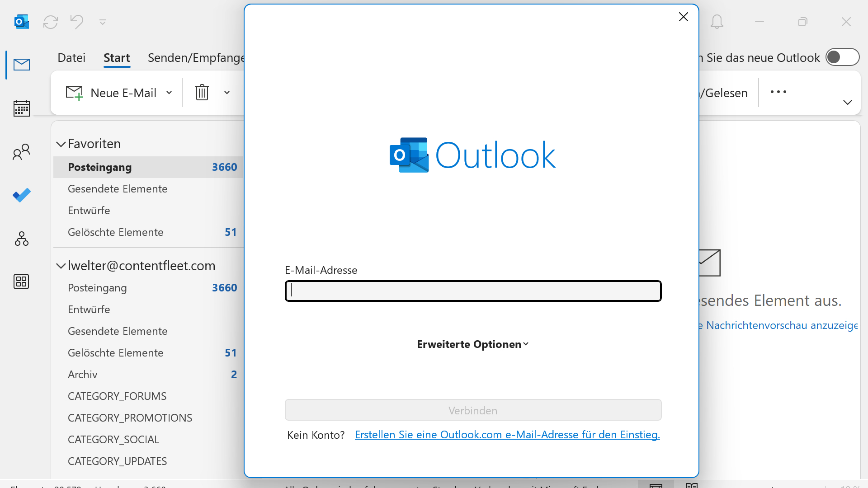Open the Archiv folder
This screenshot has width=868, height=488.
coord(148,375)
